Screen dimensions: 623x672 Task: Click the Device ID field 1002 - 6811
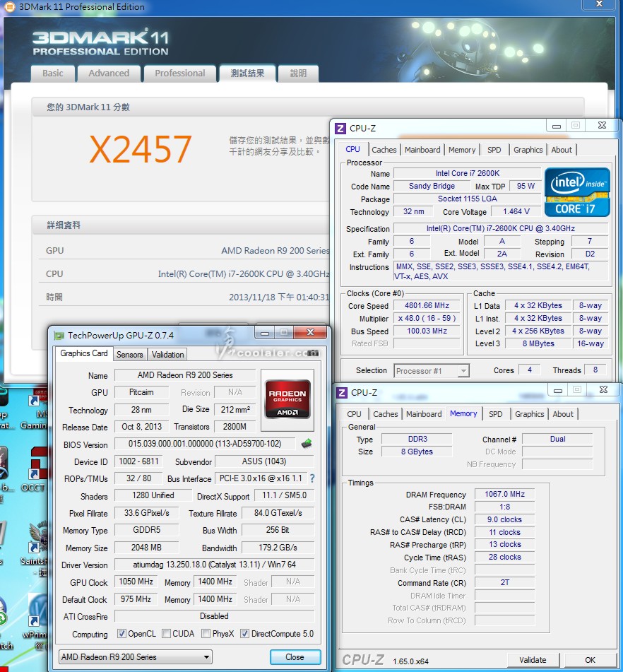point(138,461)
